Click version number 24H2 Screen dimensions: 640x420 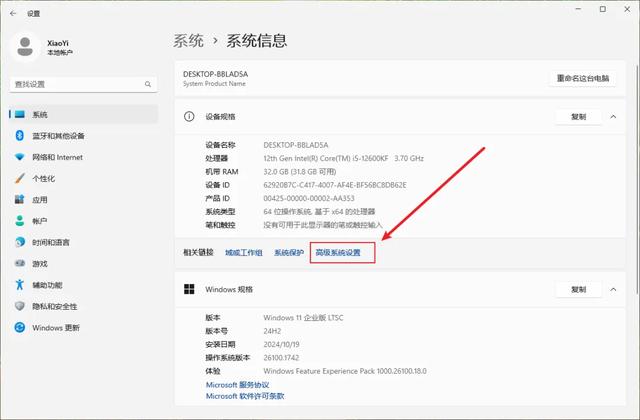[272, 331]
